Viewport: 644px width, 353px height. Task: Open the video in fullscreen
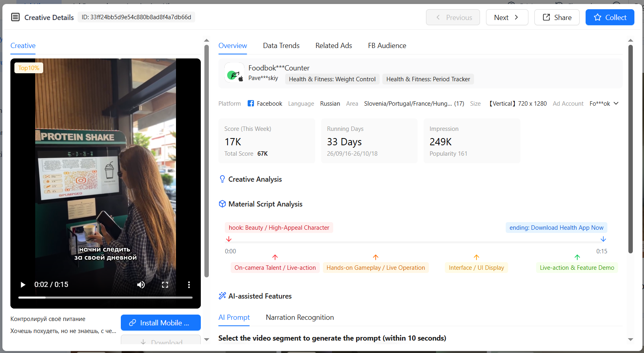click(x=165, y=285)
